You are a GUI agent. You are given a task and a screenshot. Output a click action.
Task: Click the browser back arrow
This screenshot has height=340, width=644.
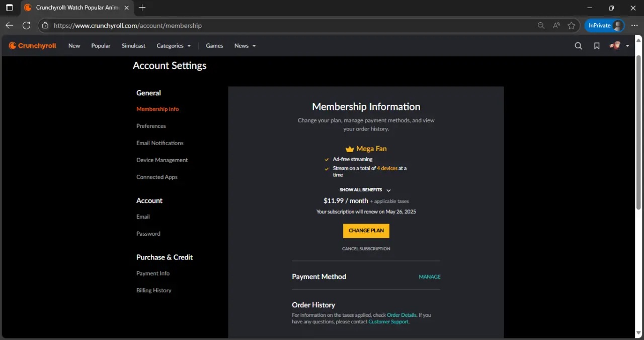click(10, 25)
